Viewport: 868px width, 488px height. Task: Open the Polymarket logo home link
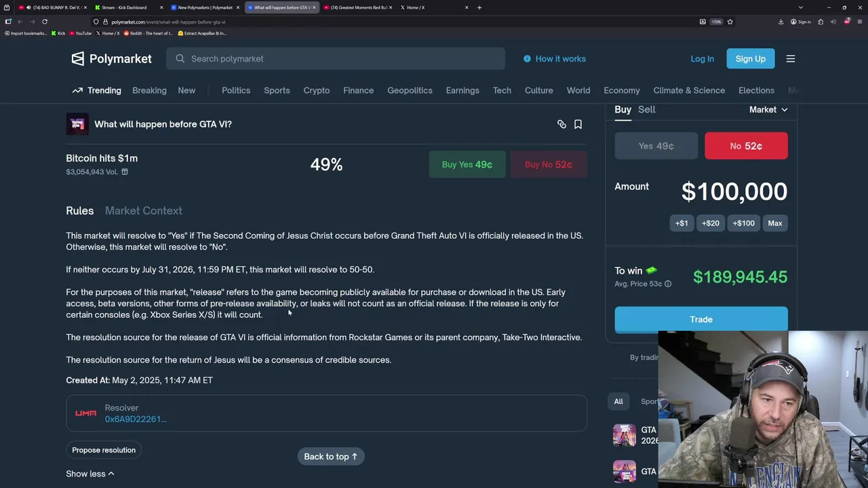coord(112,59)
